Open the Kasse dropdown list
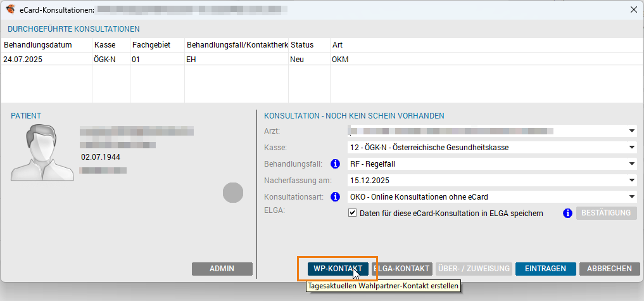 click(631, 148)
